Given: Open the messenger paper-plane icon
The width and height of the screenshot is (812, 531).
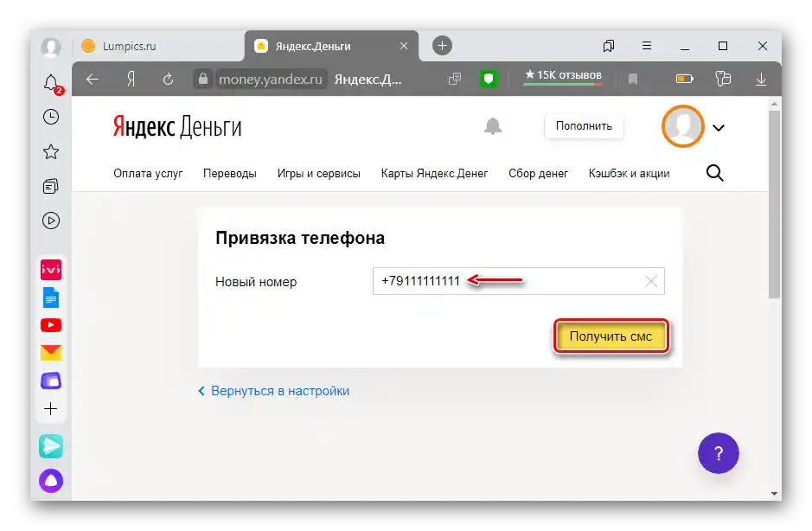Looking at the screenshot, I should pyautogui.click(x=51, y=446).
